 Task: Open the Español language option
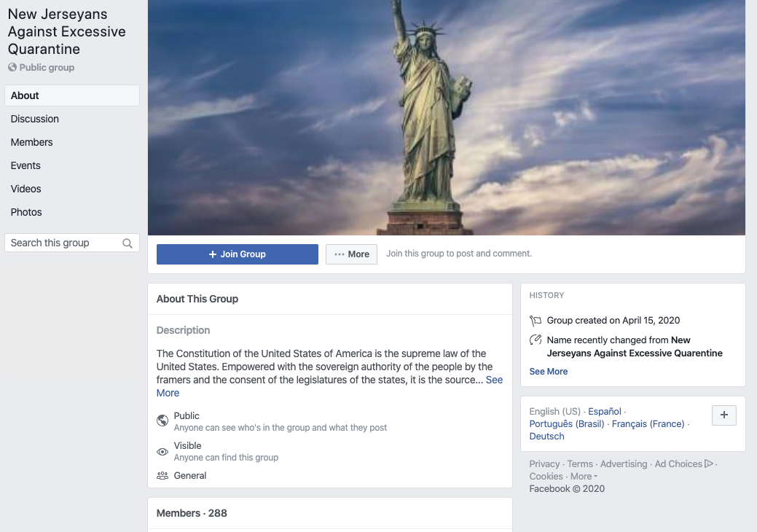click(x=604, y=411)
